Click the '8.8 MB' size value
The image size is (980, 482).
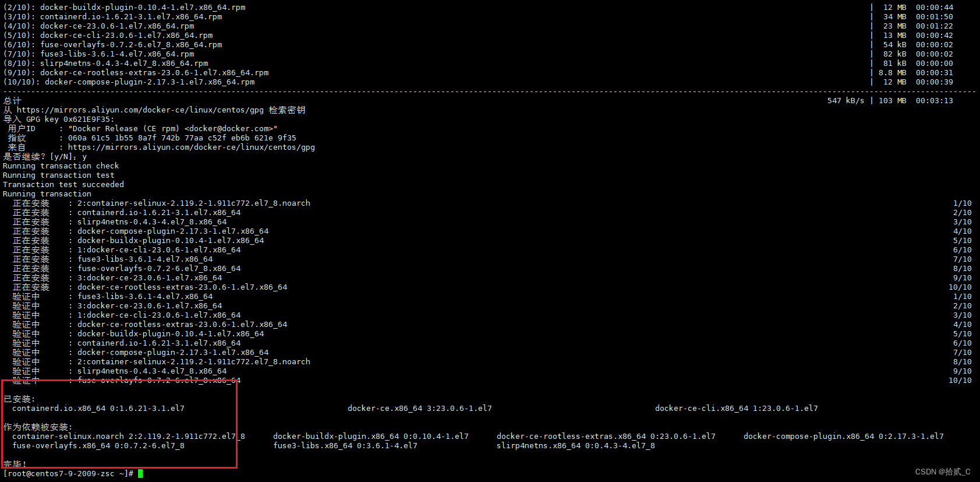tap(893, 72)
